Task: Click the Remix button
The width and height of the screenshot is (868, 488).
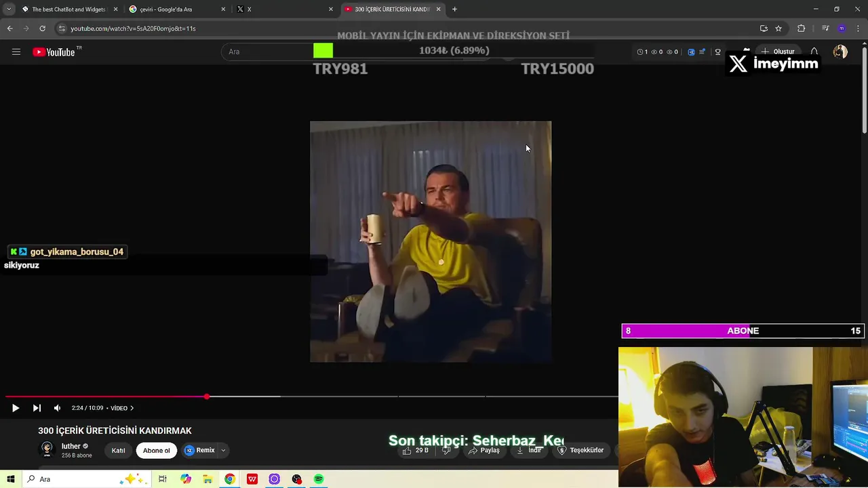Action: coord(200,450)
